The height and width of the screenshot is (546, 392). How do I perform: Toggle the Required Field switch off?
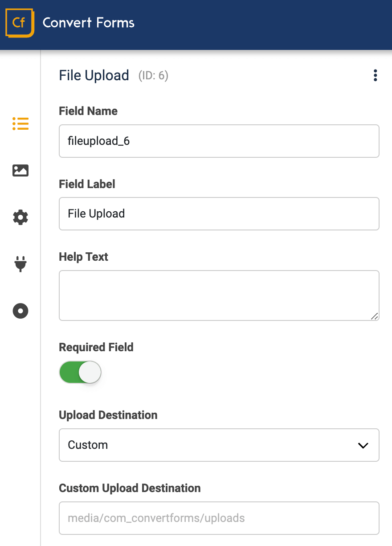coord(81,372)
